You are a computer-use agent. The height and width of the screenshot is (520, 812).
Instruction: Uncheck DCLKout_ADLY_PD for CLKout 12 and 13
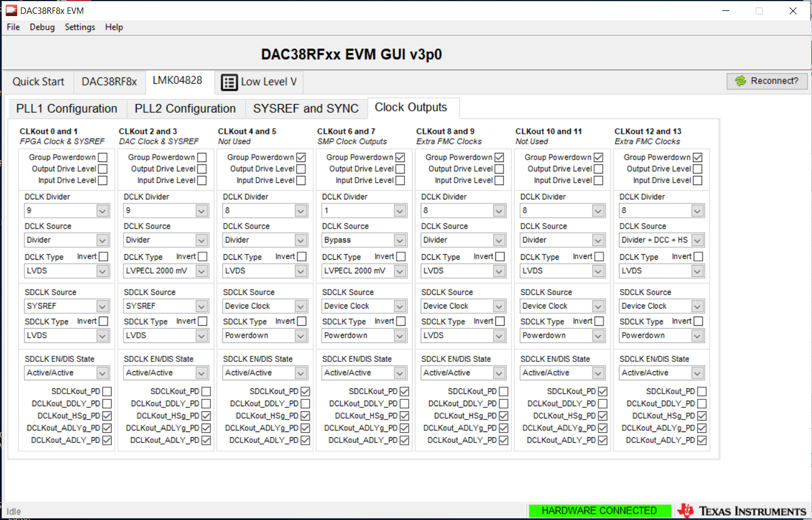702,441
